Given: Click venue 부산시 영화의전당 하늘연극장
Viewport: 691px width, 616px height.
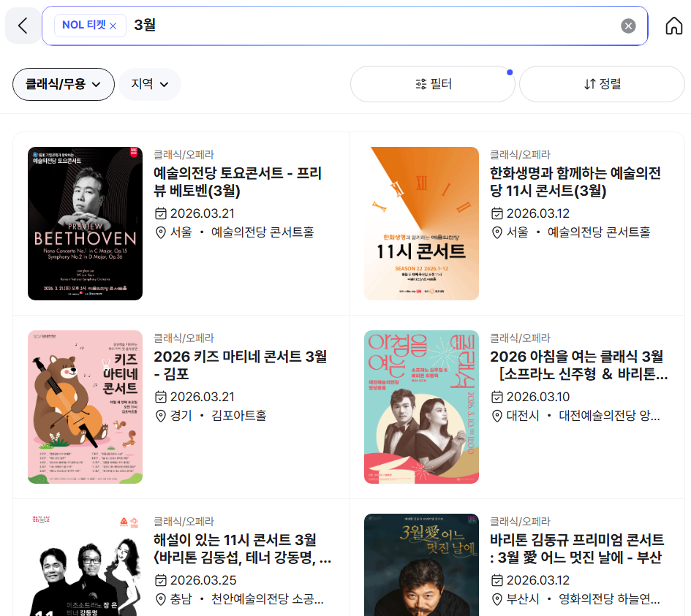Looking at the screenshot, I should click(x=575, y=599).
